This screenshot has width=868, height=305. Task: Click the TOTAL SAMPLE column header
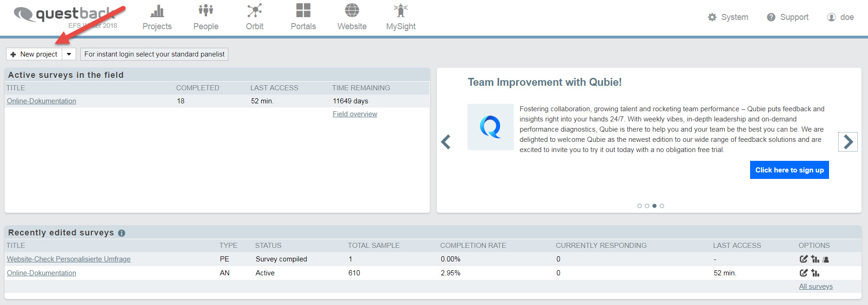(374, 246)
